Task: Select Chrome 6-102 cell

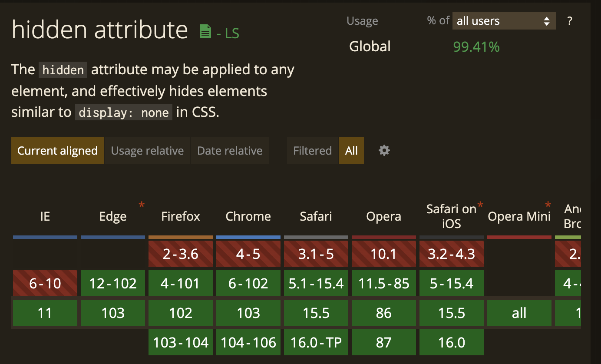Action: point(248,283)
